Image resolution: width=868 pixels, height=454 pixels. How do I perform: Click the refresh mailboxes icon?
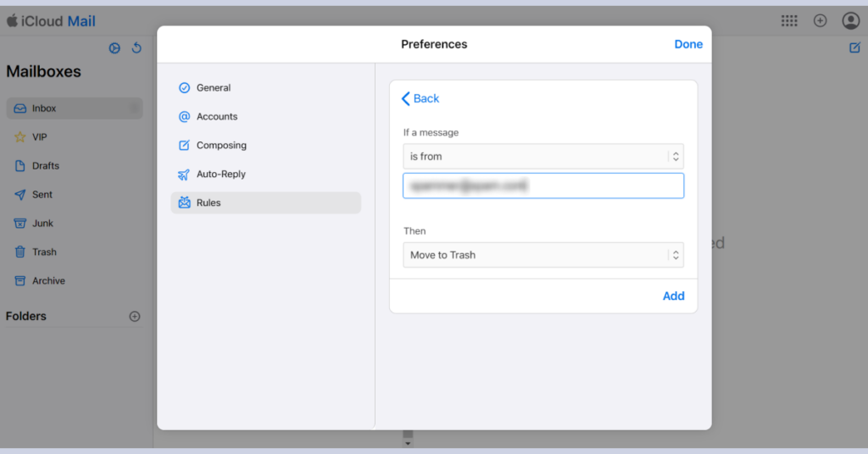pos(136,48)
